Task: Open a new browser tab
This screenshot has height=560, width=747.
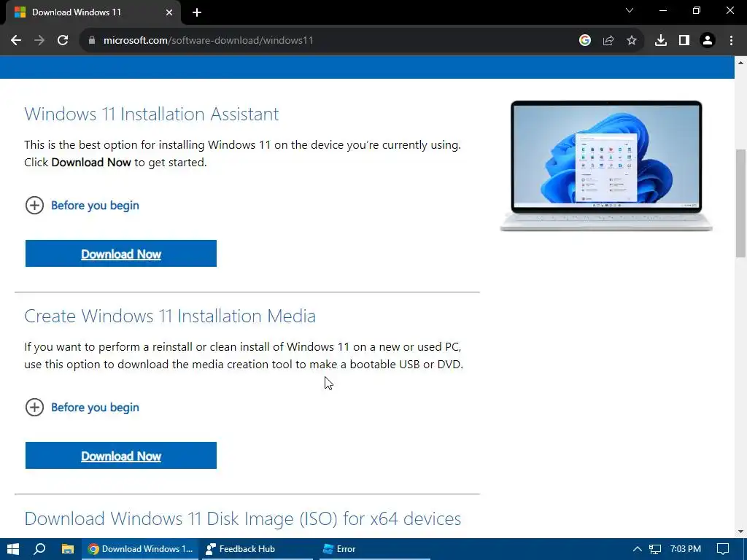Action: pyautogui.click(x=197, y=12)
